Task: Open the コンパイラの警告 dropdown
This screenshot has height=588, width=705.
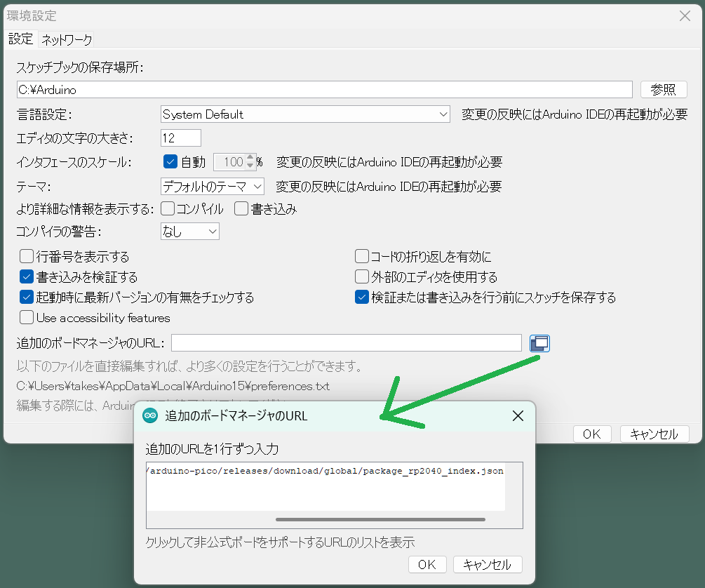Action: click(x=190, y=231)
